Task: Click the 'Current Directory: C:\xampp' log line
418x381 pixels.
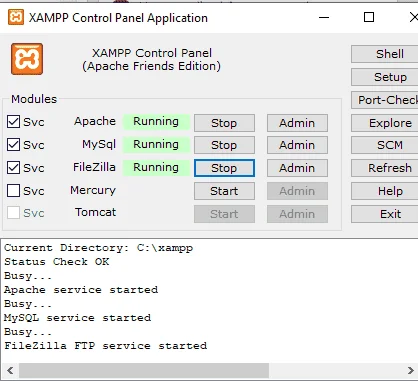Action: (x=98, y=248)
